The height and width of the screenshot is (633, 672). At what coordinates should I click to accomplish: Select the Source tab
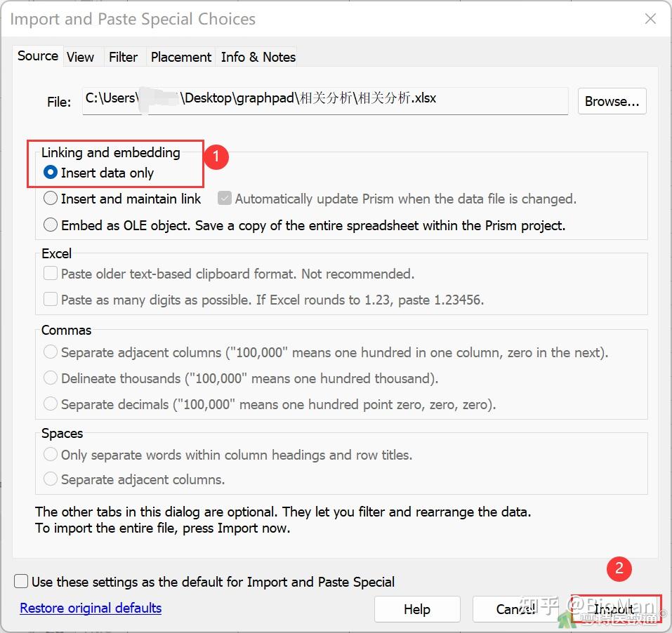click(x=38, y=56)
